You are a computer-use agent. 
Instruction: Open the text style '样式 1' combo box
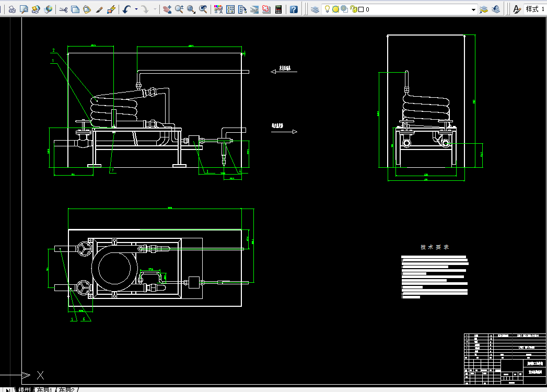[x=535, y=9]
